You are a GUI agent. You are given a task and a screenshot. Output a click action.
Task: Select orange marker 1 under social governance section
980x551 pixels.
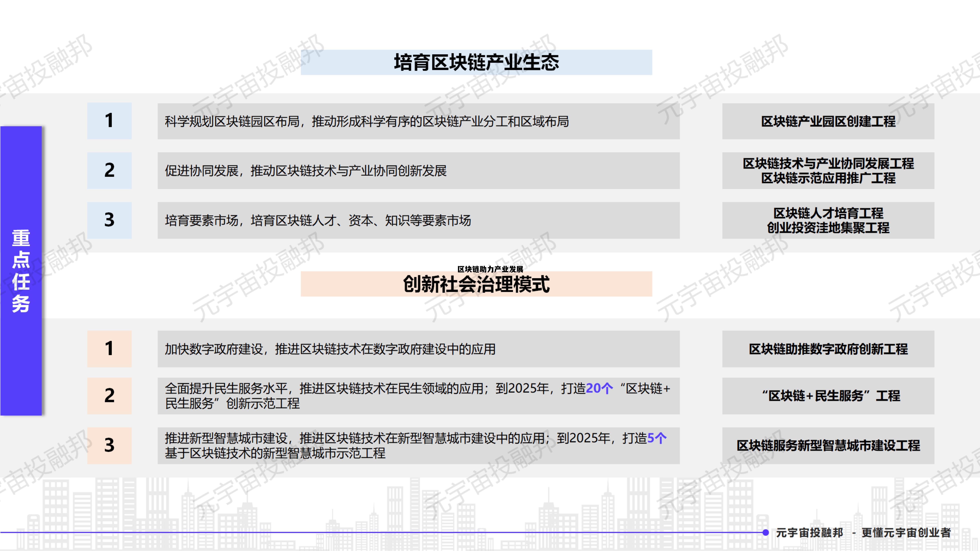(x=110, y=349)
